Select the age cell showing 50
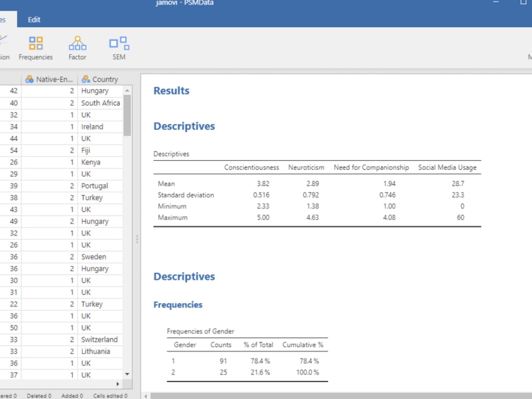Image resolution: width=532 pixels, height=399 pixels. (11, 328)
